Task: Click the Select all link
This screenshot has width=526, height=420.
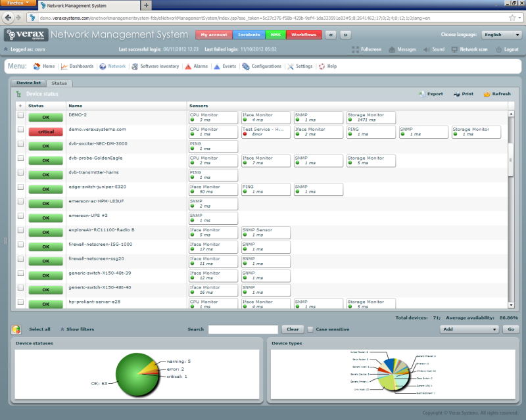Action: (x=39, y=329)
